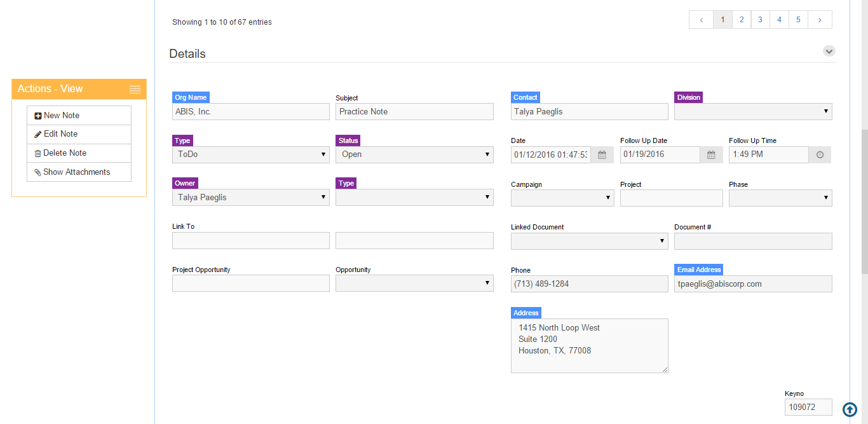Open the Campaign dropdown
Screen dimensions: 868x424
(562, 198)
